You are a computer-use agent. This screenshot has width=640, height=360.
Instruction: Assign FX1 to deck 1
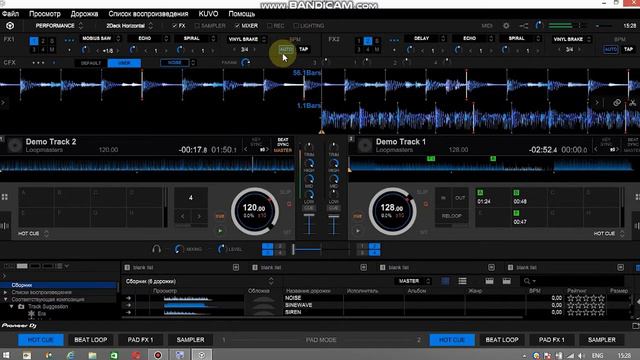(x=34, y=41)
